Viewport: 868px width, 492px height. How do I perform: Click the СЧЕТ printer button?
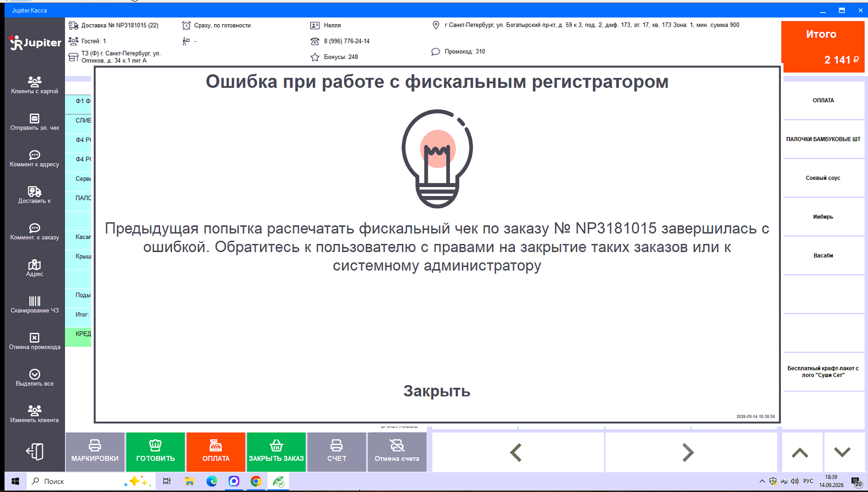pos(337,452)
